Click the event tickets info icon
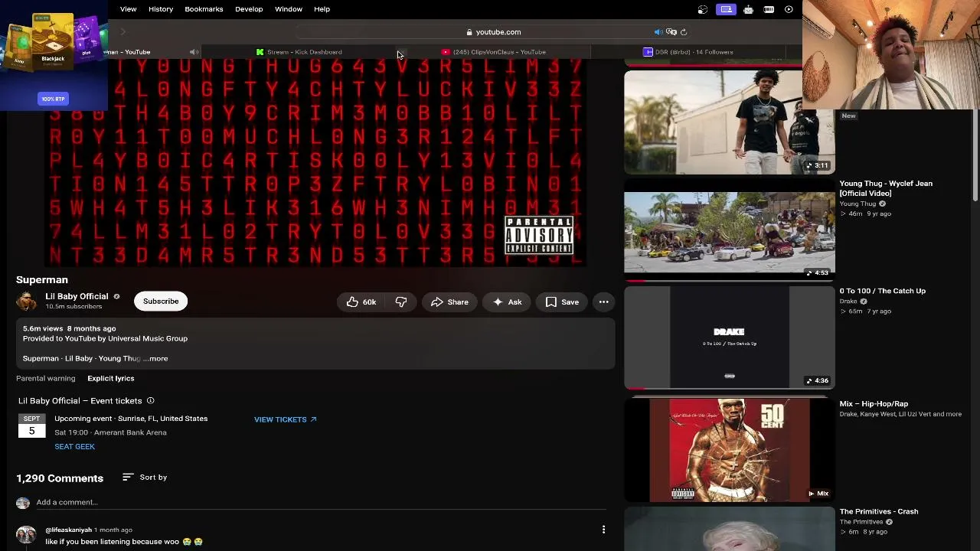 click(x=150, y=401)
